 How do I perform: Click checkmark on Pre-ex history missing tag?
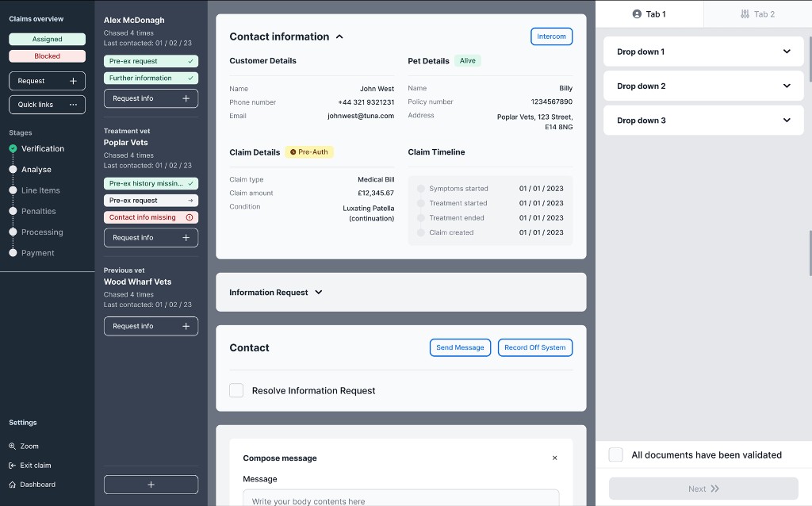(190, 183)
